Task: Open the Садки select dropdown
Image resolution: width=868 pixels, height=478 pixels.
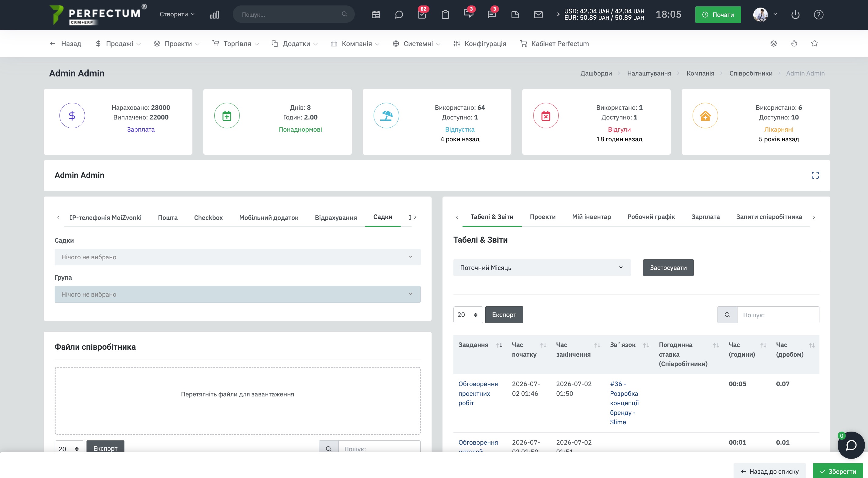Action: tap(237, 257)
